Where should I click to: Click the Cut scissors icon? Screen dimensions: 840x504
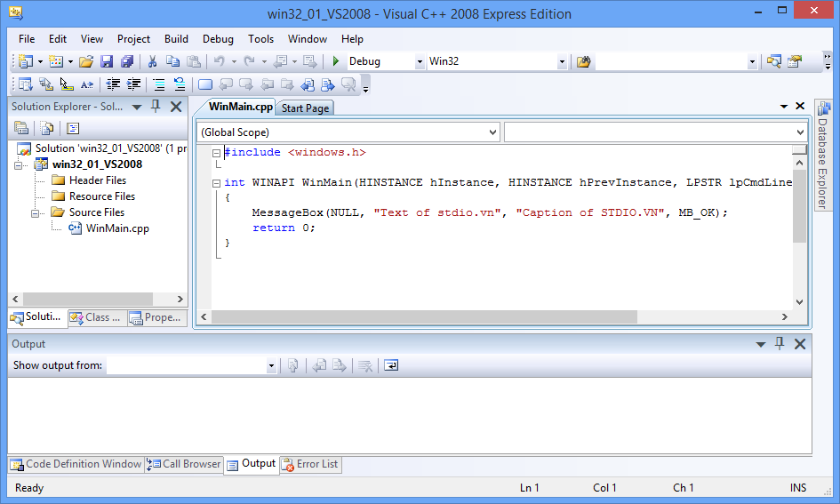click(152, 61)
